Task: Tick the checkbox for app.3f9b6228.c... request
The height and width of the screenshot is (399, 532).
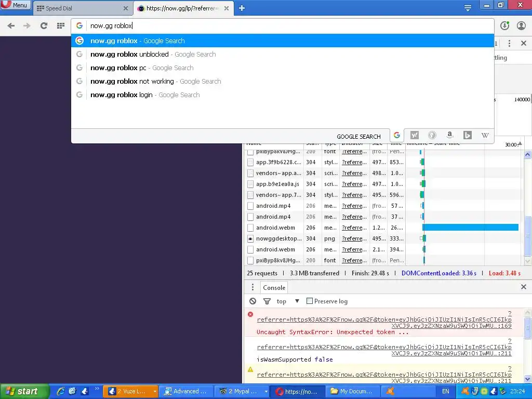Action: [250, 162]
